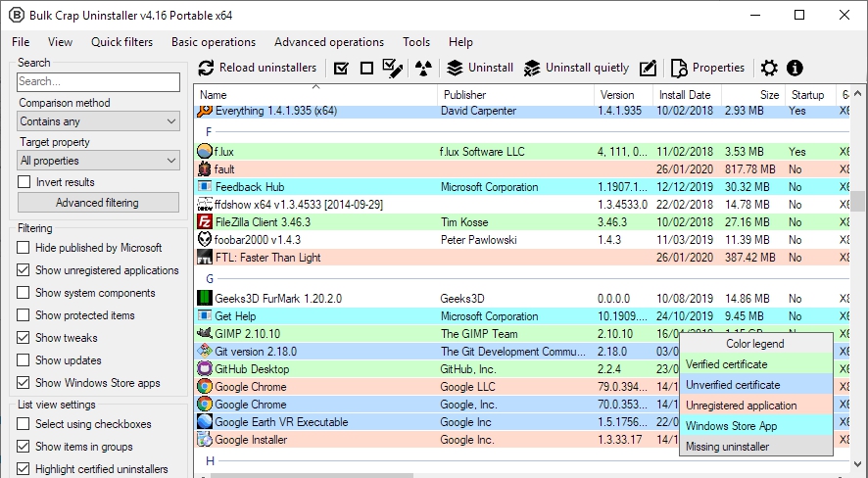Sort list by Name column header
The height and width of the screenshot is (478, 868).
pyautogui.click(x=315, y=95)
